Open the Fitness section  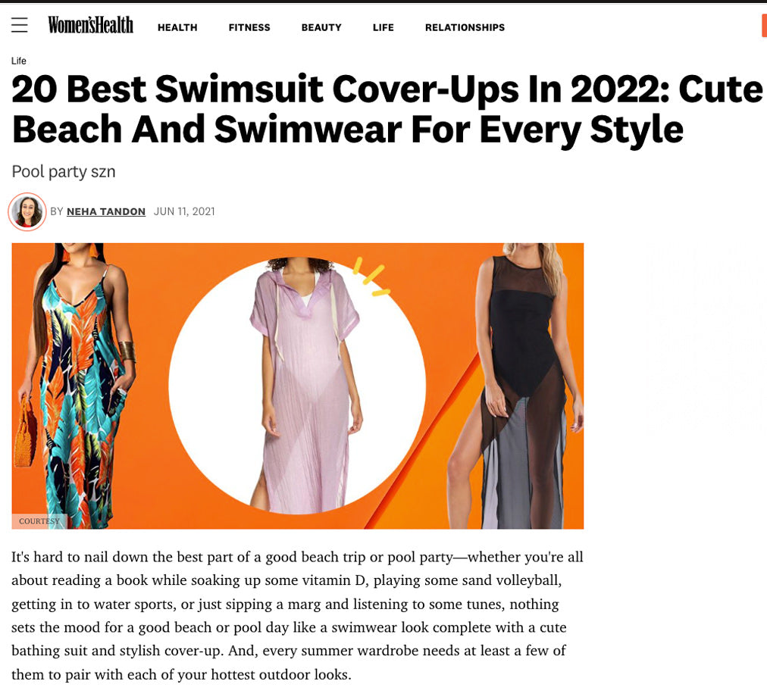[x=249, y=27]
